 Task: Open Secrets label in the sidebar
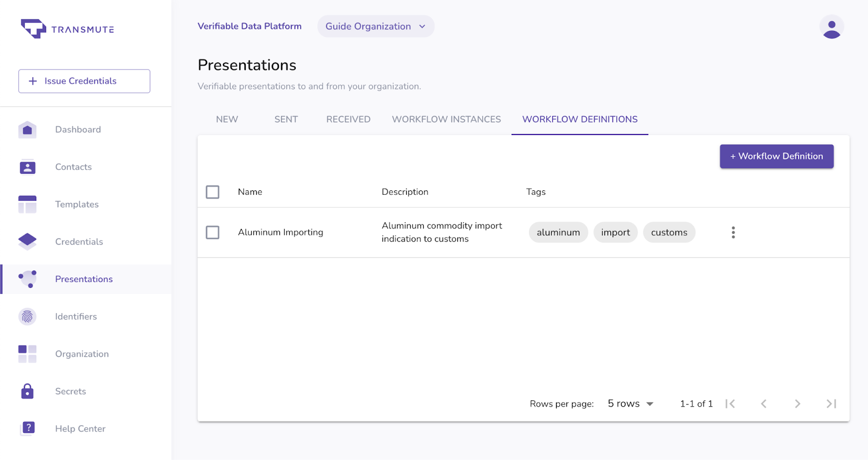(71, 391)
